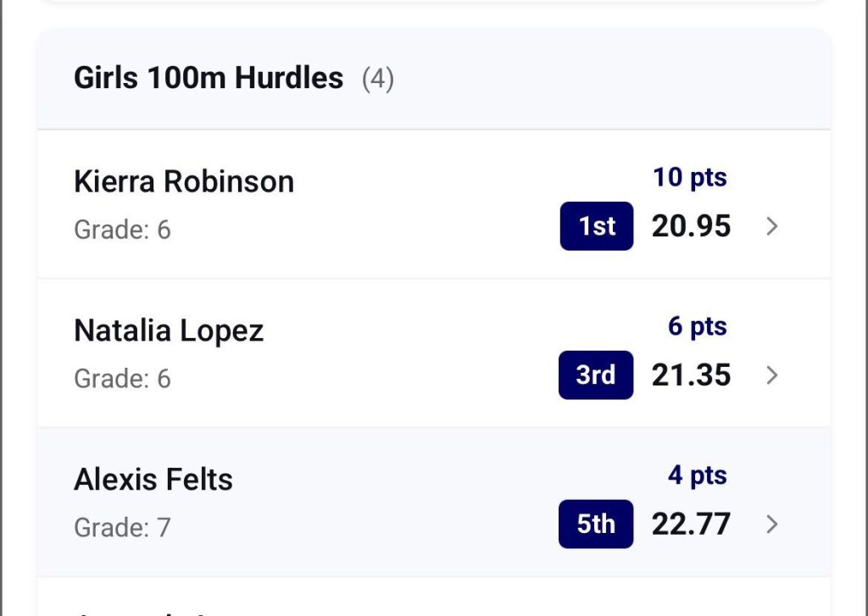Viewport: 868px width, 616px height.
Task: Select Alexis Felts' name
Action: pyautogui.click(x=153, y=480)
